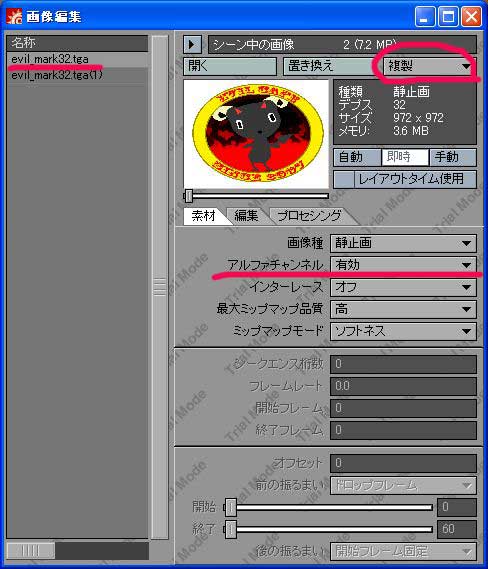Minimize the 画像編集 window

pos(425,17)
